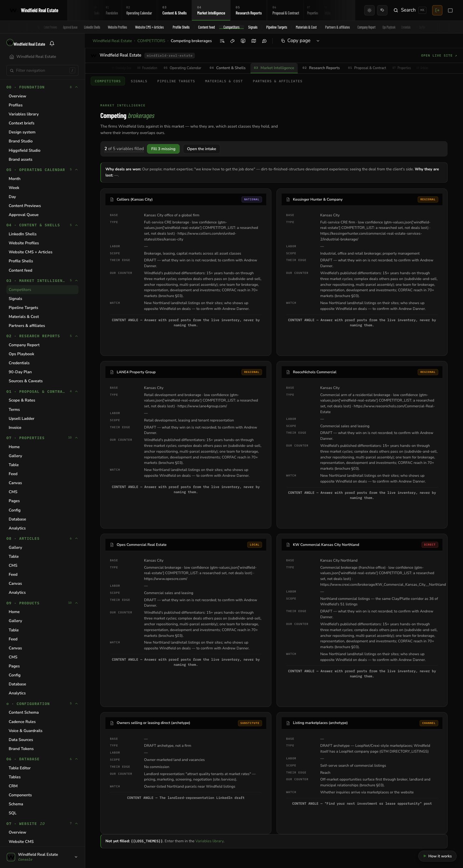Open the chat comment icon
Image resolution: width=463 pixels, height=868 pixels.
(265, 41)
